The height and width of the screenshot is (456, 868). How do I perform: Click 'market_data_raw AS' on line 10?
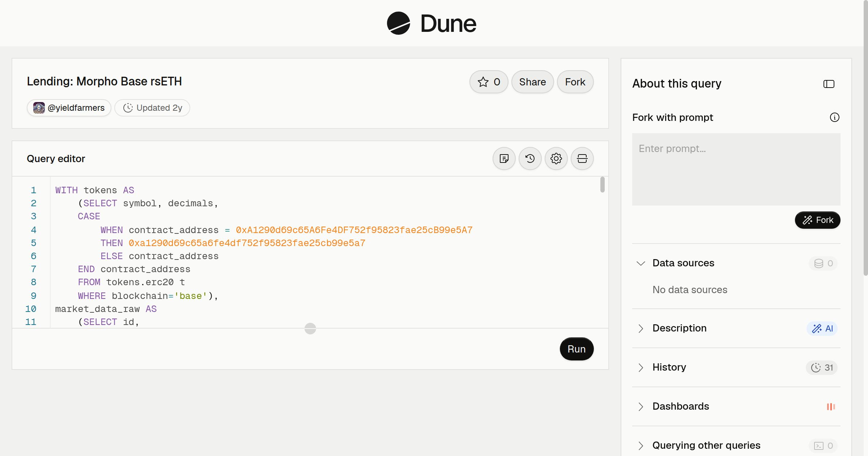[106, 309]
